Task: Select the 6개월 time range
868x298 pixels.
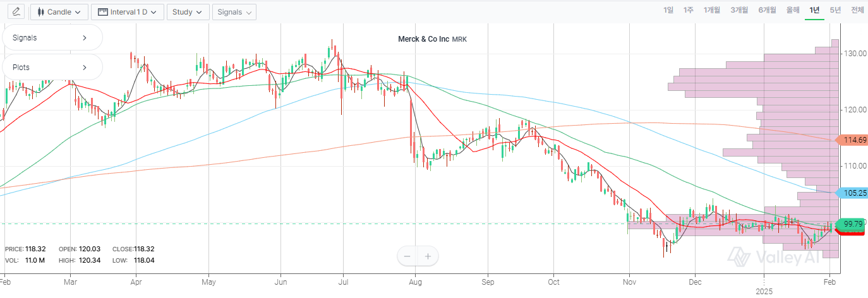Action: 767,10
